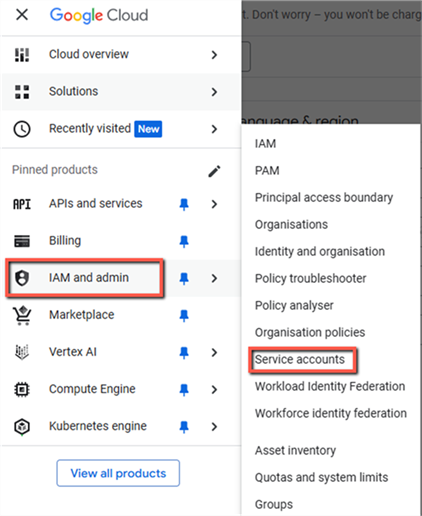Click the Billing card icon
This screenshot has width=422, height=516.
[x=22, y=241]
